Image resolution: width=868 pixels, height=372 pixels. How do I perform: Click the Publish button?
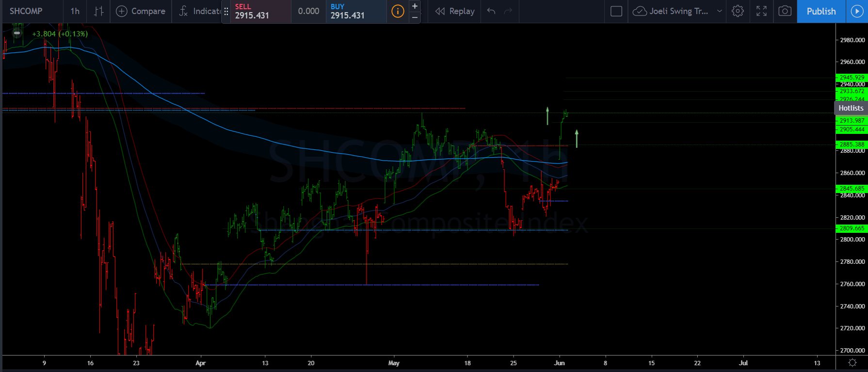(x=821, y=11)
